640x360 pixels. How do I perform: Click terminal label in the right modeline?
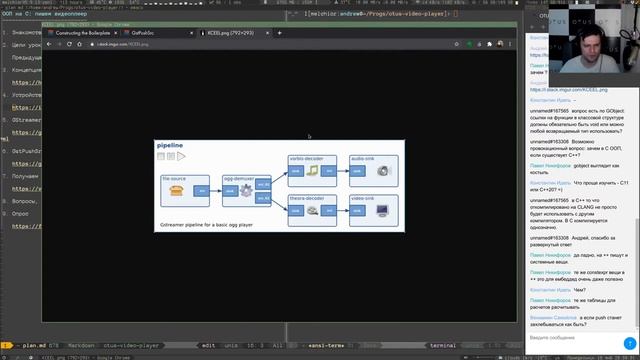[x=442, y=346]
